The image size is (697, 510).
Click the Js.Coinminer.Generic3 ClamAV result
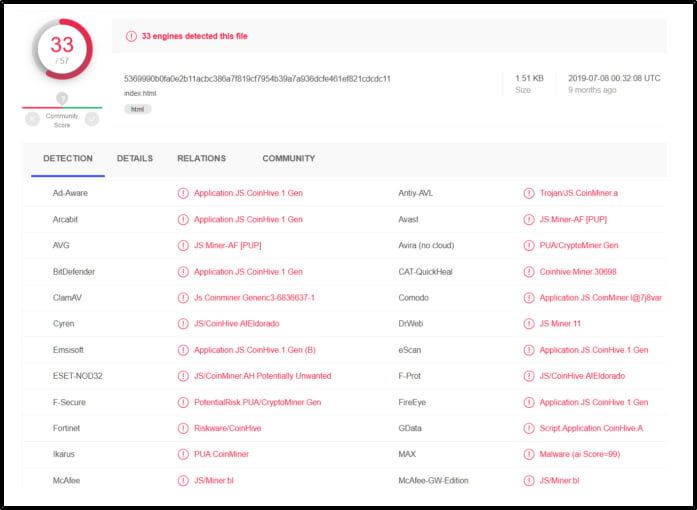pos(254,297)
